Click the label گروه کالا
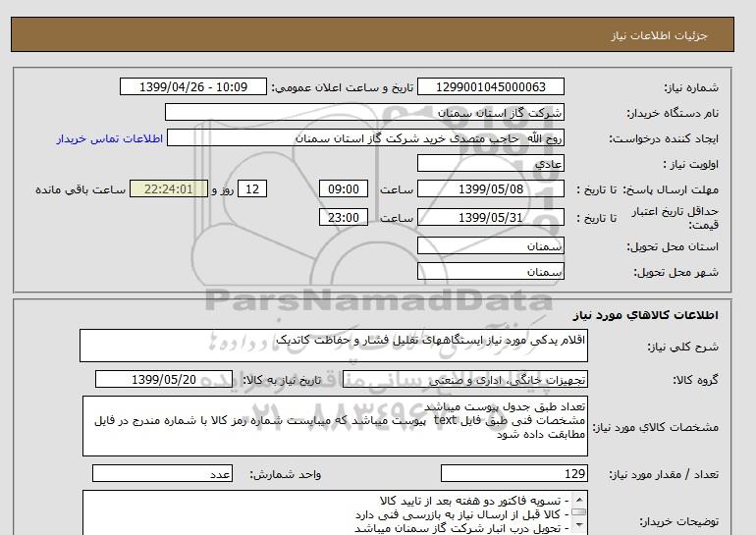 [x=696, y=380]
